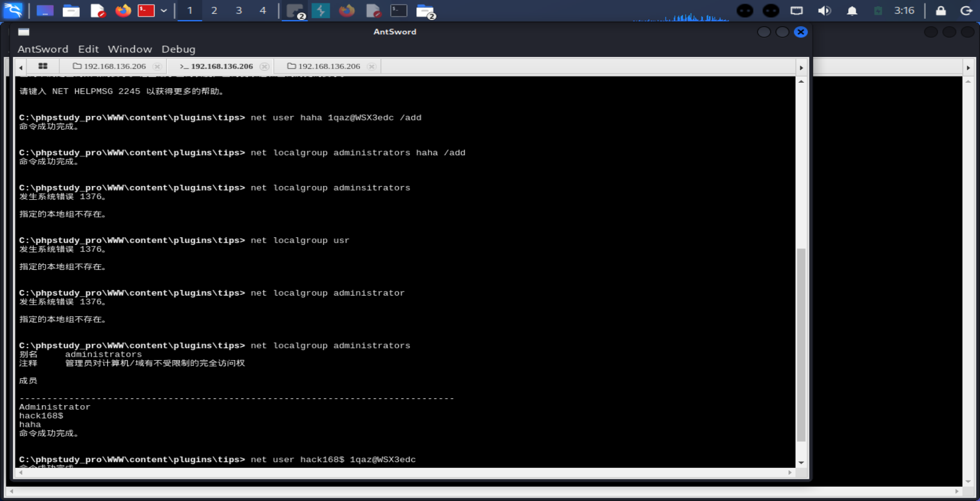The width and height of the screenshot is (980, 501).
Task: Close the 192.168.136.206 terminal tab
Action: pos(264,67)
